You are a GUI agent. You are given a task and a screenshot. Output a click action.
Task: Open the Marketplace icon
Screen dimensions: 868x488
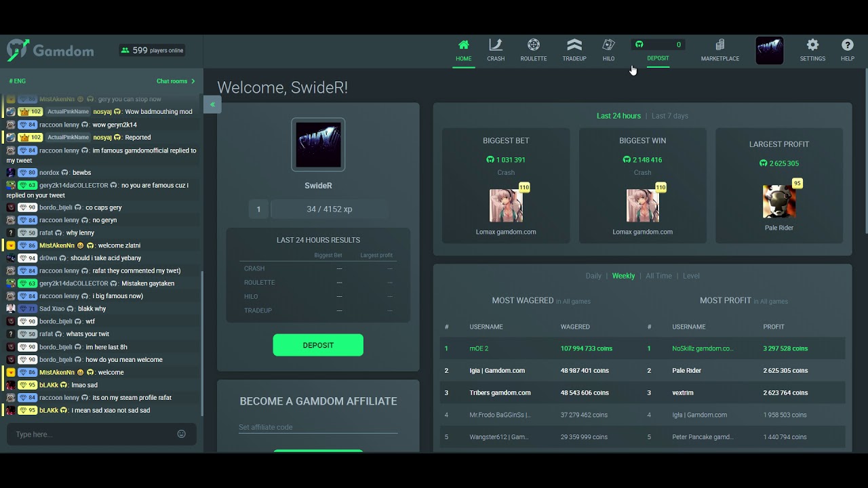720,45
